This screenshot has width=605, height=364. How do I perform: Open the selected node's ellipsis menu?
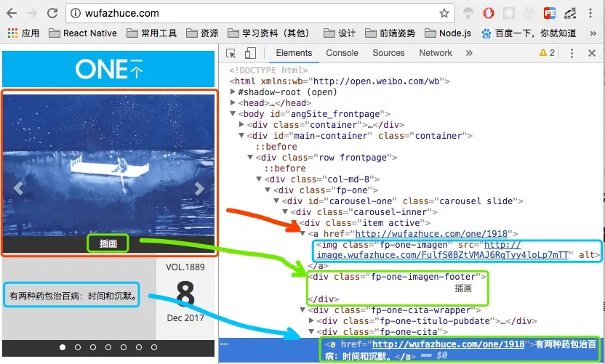pyautogui.click(x=225, y=344)
